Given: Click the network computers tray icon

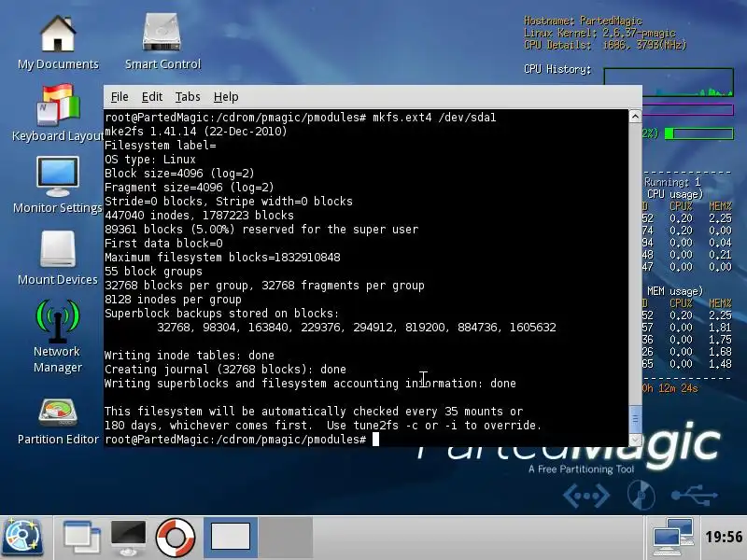Looking at the screenshot, I should 672,538.
